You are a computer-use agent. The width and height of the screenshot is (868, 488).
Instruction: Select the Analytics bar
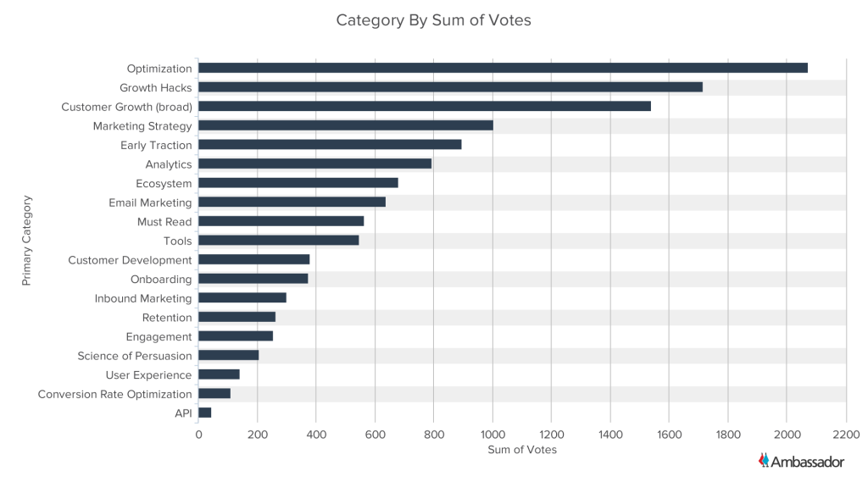[x=314, y=164]
